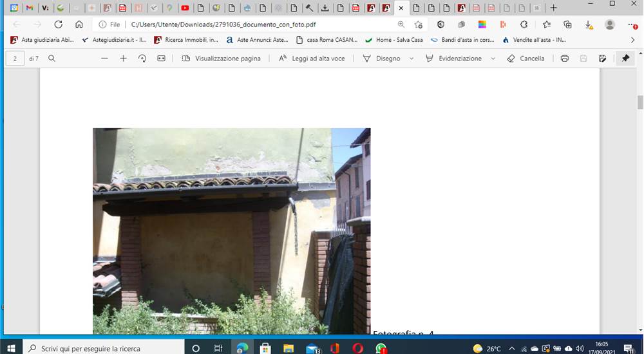
Task: Add this page to favorites via star icon
Action: [418, 24]
